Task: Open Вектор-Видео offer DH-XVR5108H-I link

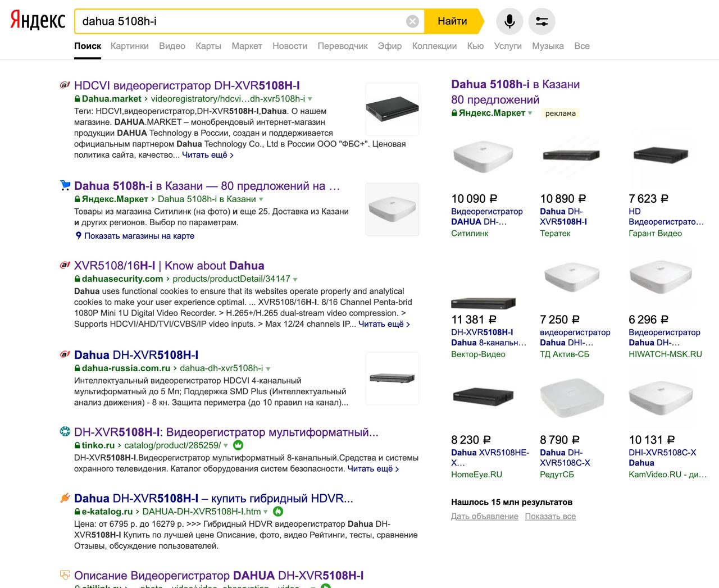Action: 489,338
